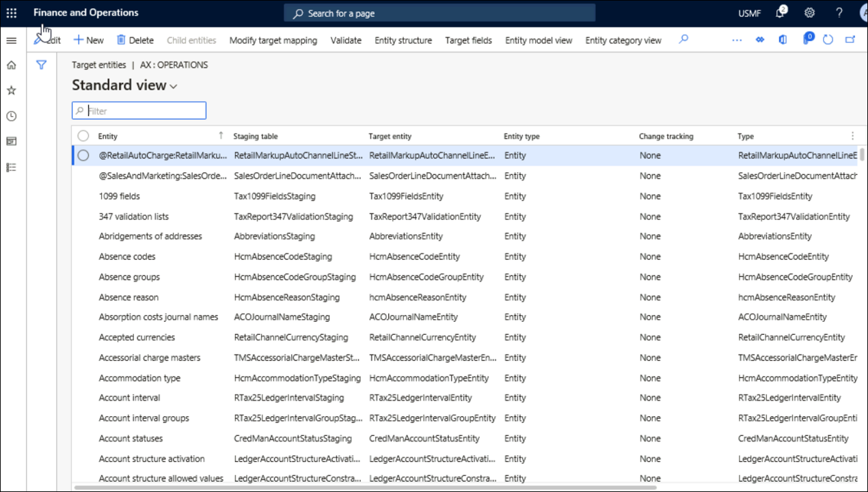The height and width of the screenshot is (492, 868).
Task: Expand the navigation pane hamburger menu
Action: (x=12, y=41)
